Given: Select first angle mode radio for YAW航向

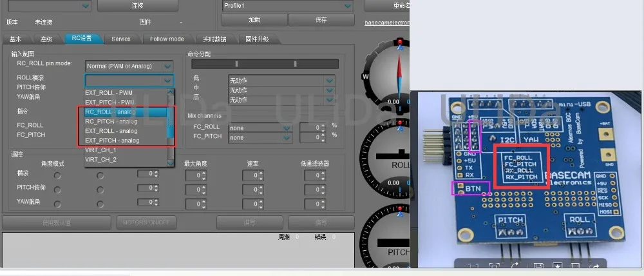Looking at the screenshot, I should (x=57, y=204).
